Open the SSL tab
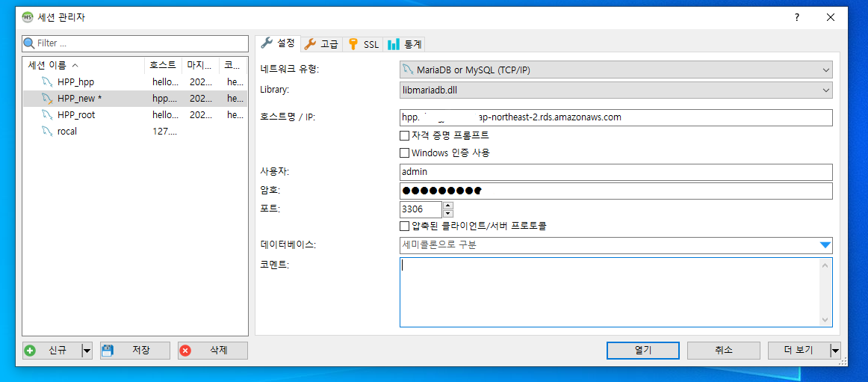 363,44
